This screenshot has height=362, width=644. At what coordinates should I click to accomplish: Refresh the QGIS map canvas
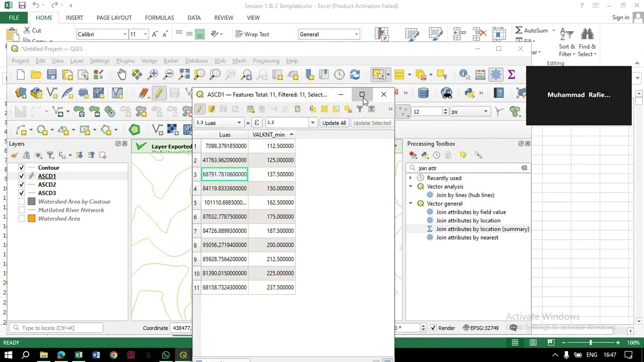point(355,75)
